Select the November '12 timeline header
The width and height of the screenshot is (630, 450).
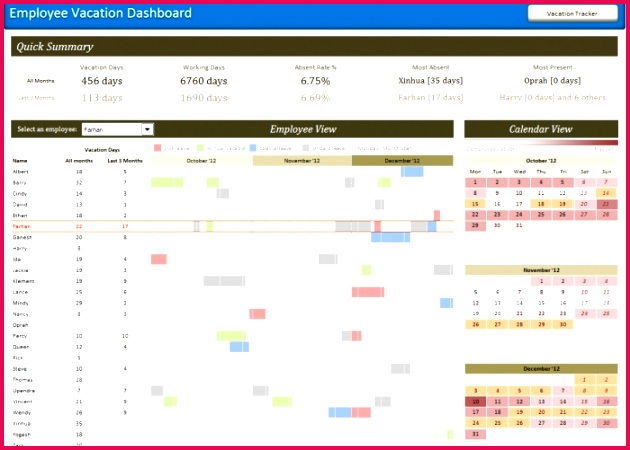pos(302,161)
